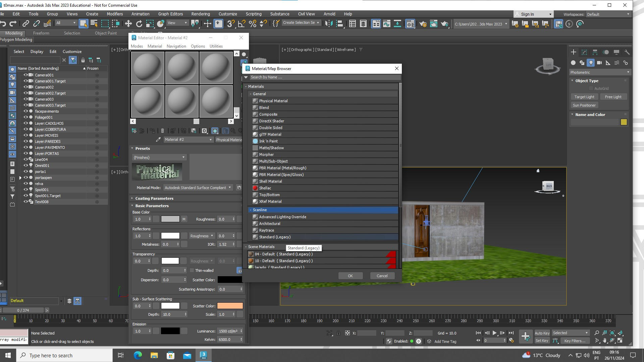Click the Target Light button
Image resolution: width=644 pixels, height=362 pixels.
[584, 97]
